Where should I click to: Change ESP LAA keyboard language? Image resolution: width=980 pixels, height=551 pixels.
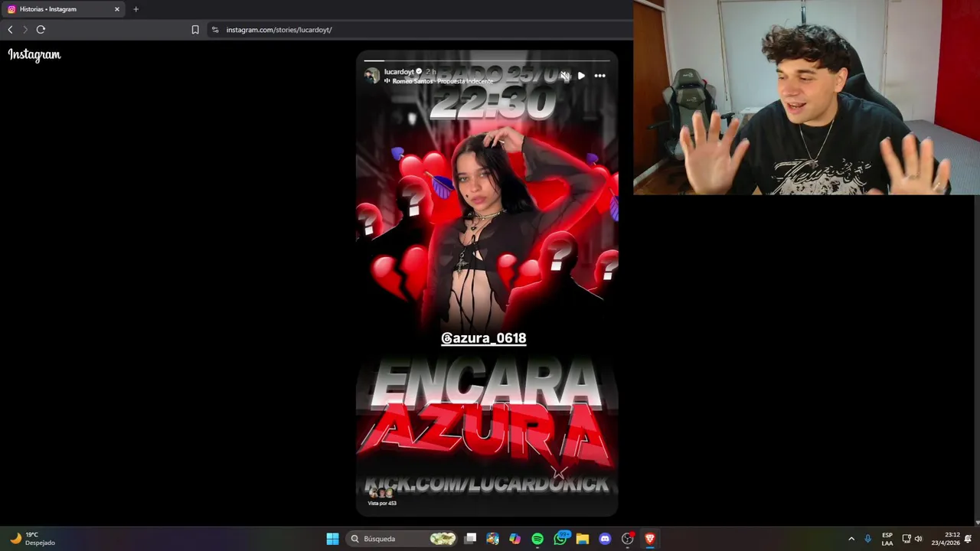coord(887,539)
